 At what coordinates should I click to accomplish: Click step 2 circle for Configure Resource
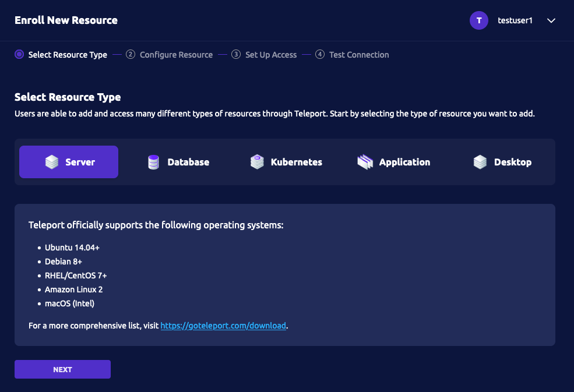tap(131, 55)
